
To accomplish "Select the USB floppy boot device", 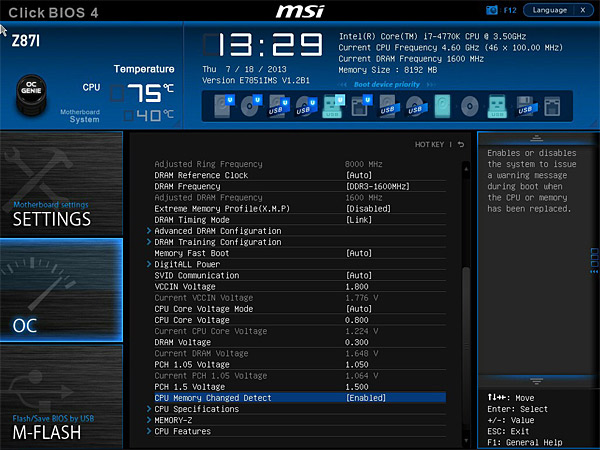I will 526,106.
